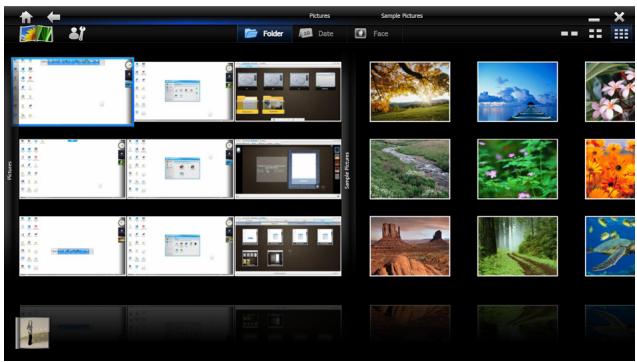Select the vertical Pictures folder label
Viewport: 637px width, 362px height.
coord(10,171)
